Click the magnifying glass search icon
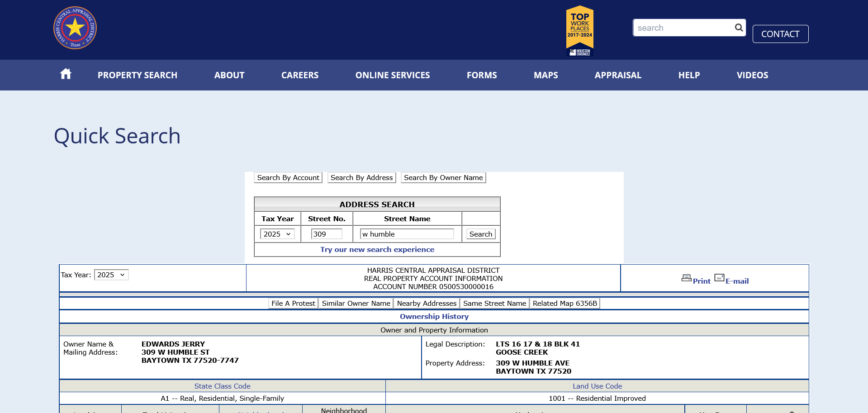The image size is (868, 413). click(x=739, y=28)
